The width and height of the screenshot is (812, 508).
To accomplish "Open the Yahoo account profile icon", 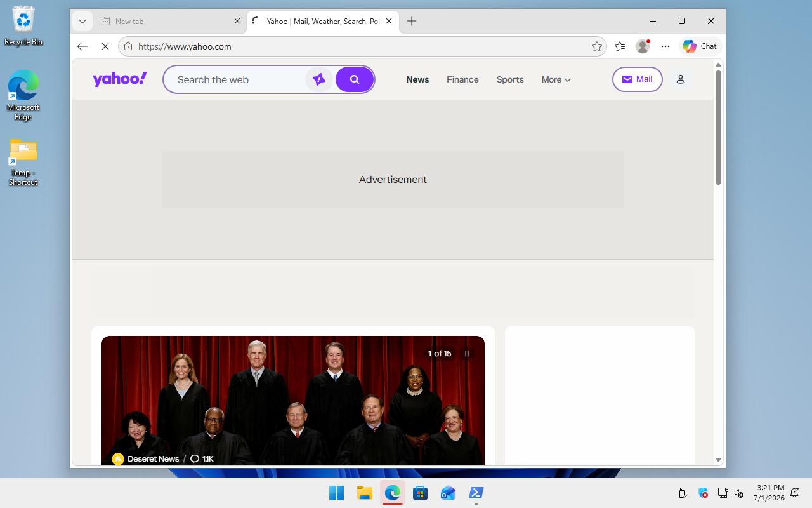I will coord(681,79).
